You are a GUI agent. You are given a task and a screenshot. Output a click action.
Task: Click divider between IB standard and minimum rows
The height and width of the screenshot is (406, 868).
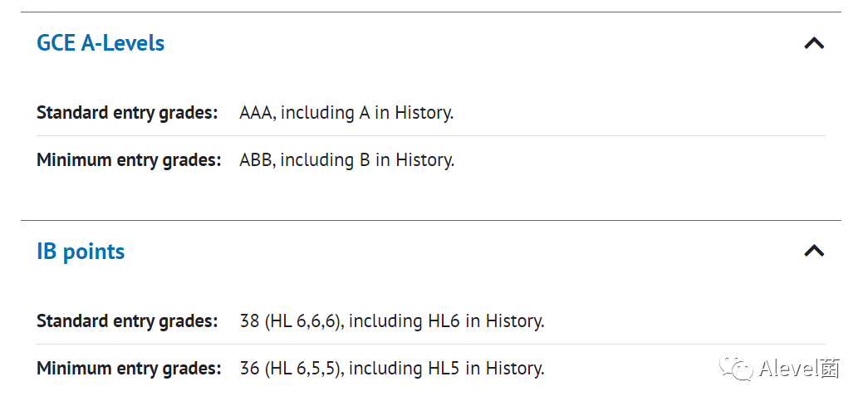click(431, 344)
